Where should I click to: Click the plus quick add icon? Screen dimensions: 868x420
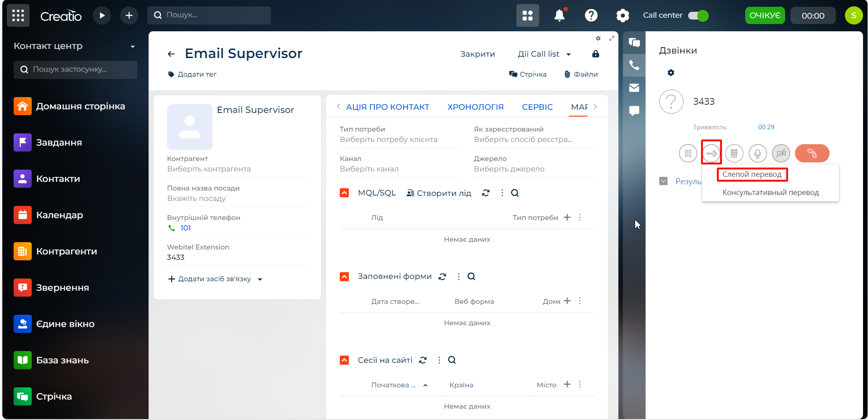pos(129,15)
